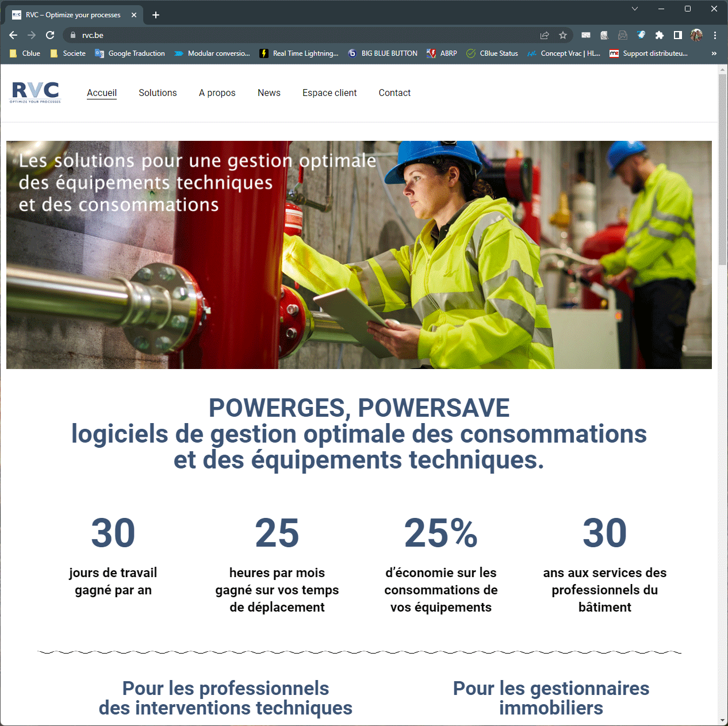
Task: Close the RVC tab
Action: (134, 15)
